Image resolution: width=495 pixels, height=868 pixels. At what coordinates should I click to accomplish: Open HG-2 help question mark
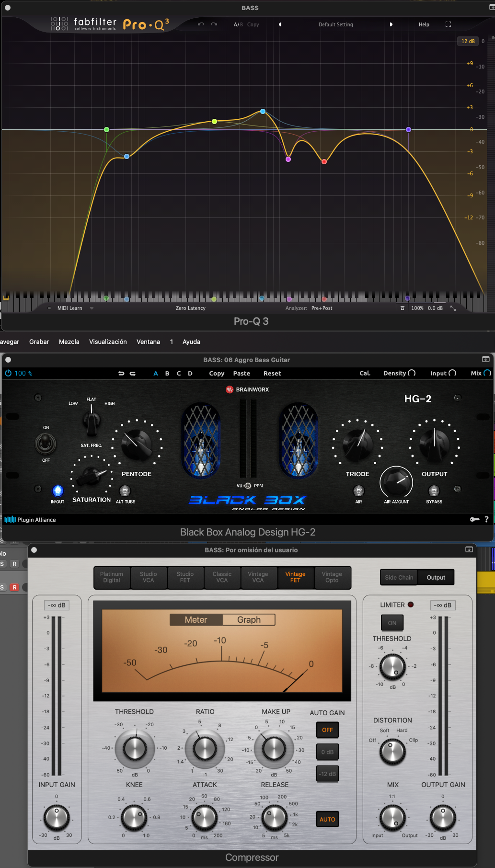(486, 519)
